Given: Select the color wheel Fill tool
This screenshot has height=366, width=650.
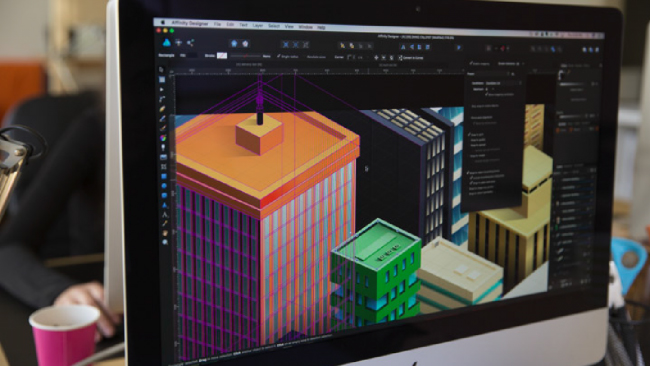Looking at the screenshot, I should point(163,137).
